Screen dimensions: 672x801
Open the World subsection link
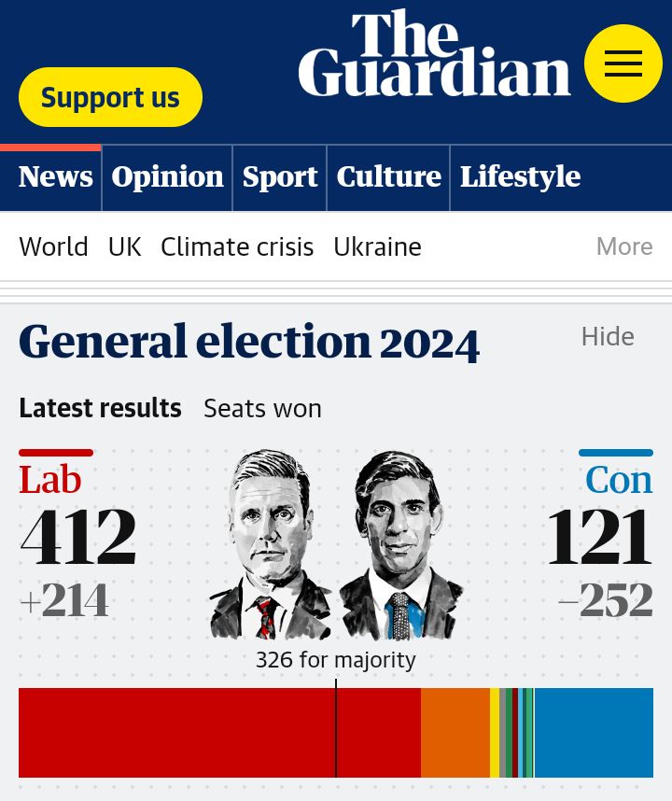pyautogui.click(x=53, y=246)
